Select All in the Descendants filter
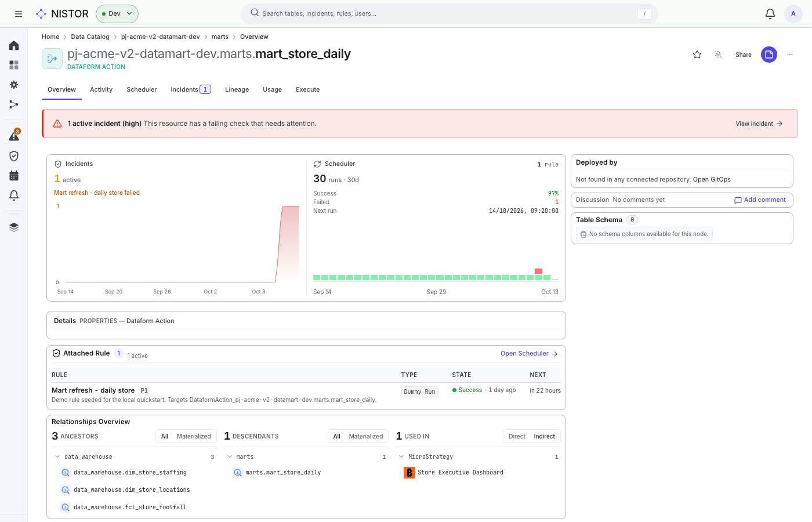This screenshot has width=812, height=522. [x=337, y=436]
